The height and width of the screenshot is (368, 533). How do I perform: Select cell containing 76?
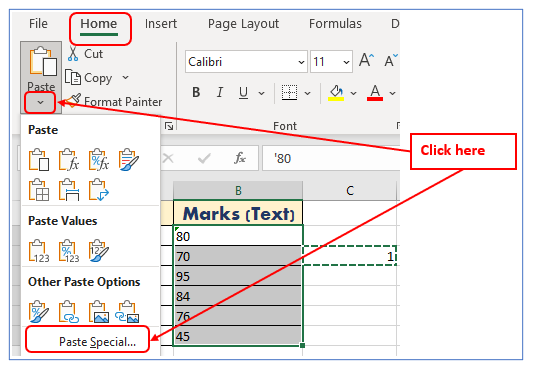238,316
